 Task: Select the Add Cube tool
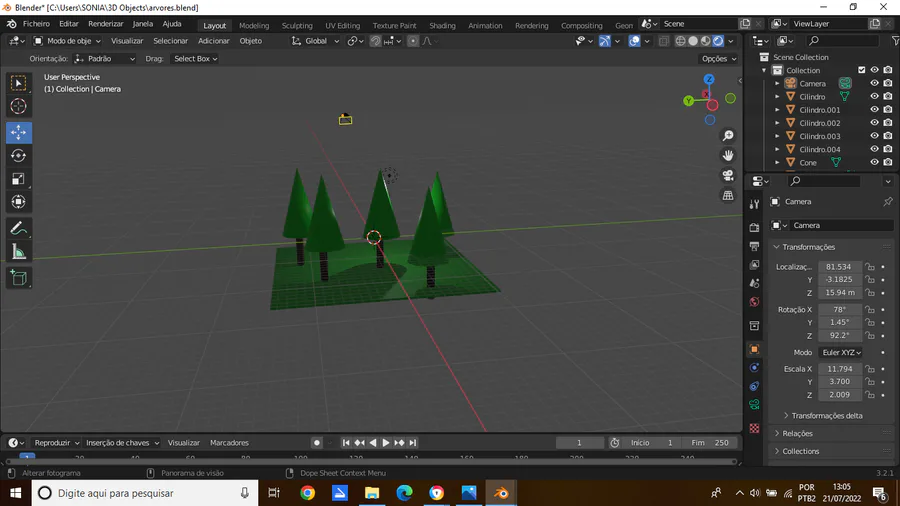click(18, 278)
